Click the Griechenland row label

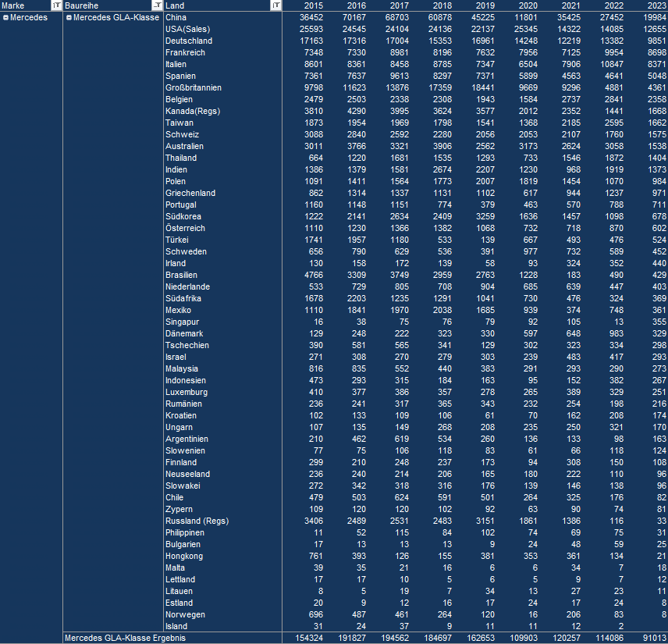pyautogui.click(x=190, y=193)
